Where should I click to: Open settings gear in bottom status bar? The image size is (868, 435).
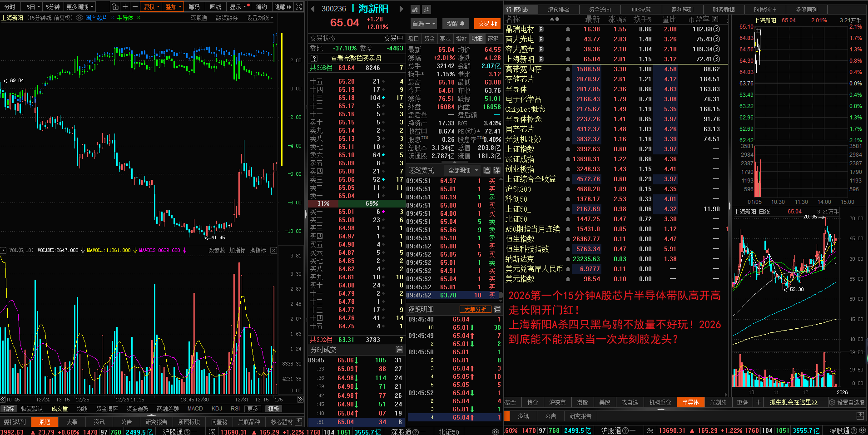tap(496, 432)
